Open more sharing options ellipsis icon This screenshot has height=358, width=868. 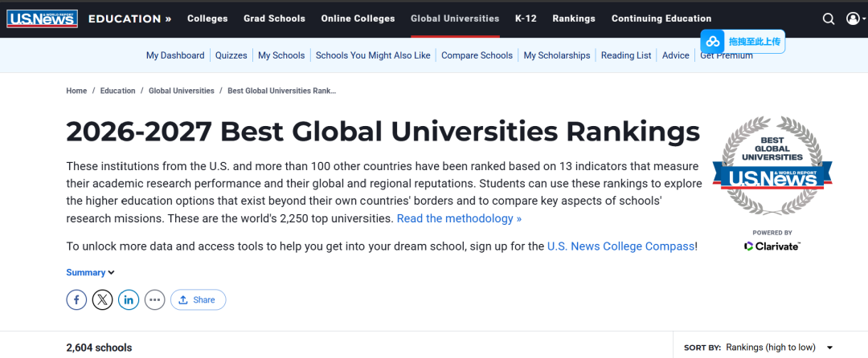tap(155, 300)
